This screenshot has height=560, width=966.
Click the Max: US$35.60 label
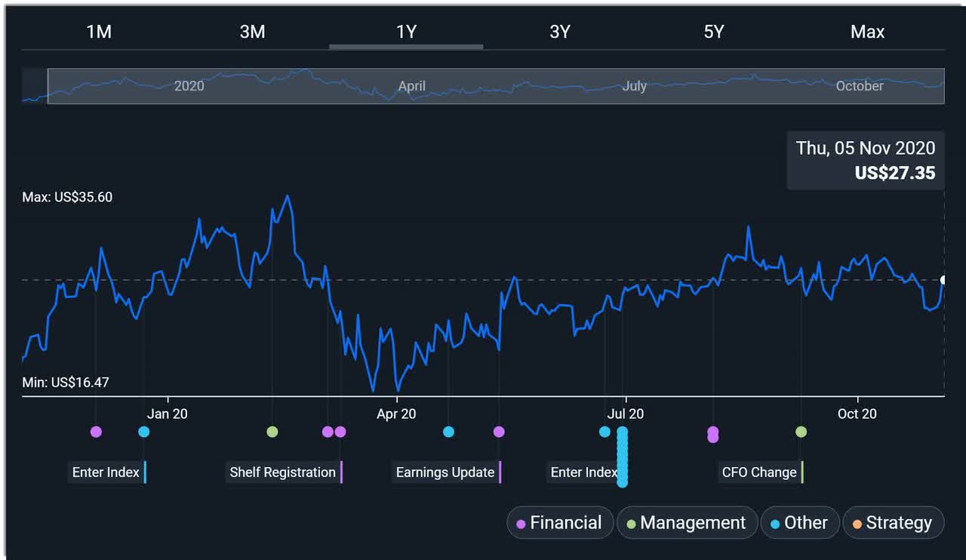point(67,197)
